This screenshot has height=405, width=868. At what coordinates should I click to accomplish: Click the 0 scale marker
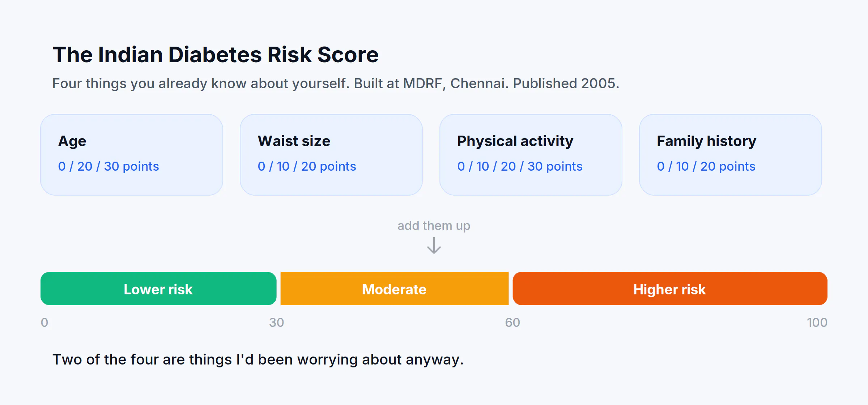click(x=44, y=323)
